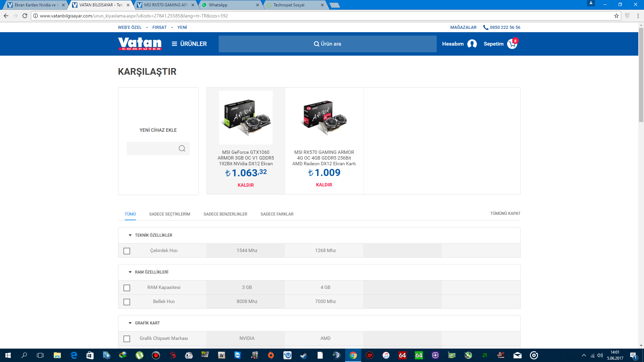Switch to SADECE FARKLAR tab

click(x=277, y=214)
